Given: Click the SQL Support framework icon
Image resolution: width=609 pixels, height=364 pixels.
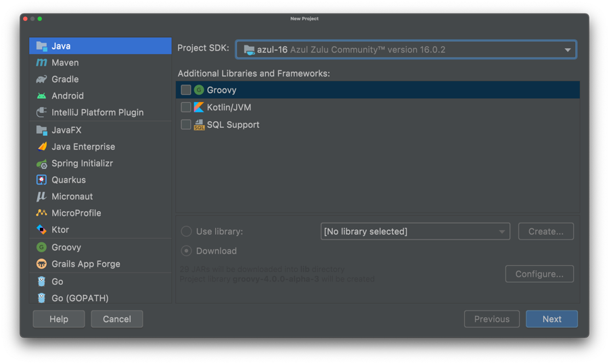Looking at the screenshot, I should (x=199, y=124).
